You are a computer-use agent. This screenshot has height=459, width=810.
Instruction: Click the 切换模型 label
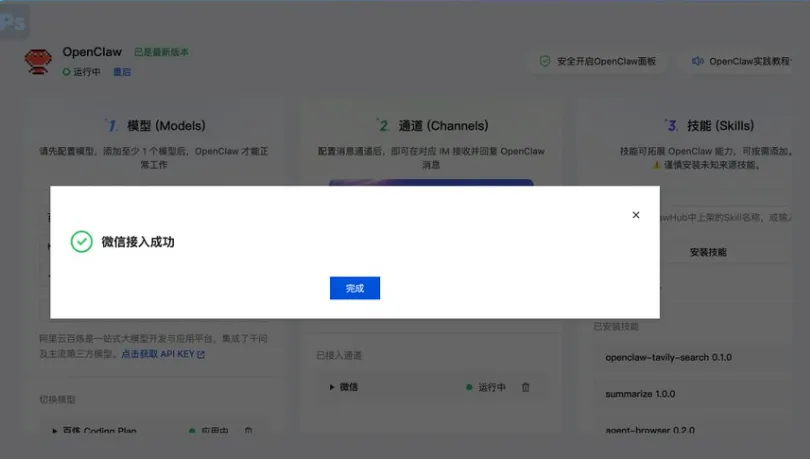pyautogui.click(x=57, y=400)
